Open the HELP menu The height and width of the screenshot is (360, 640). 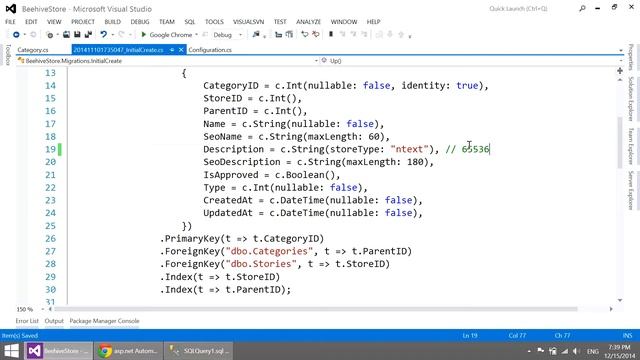(373, 22)
